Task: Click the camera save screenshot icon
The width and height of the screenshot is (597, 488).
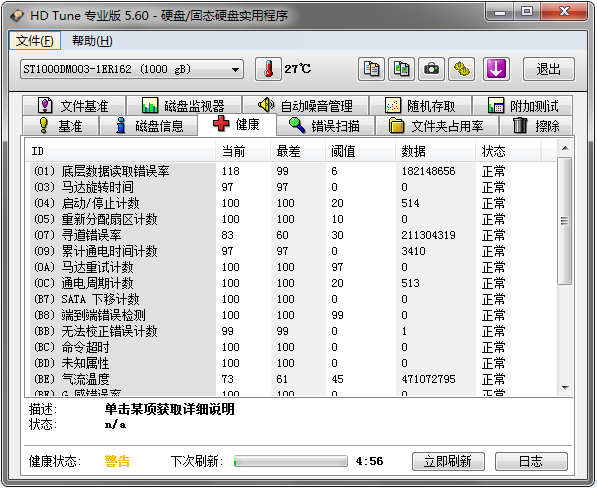Action: point(431,69)
